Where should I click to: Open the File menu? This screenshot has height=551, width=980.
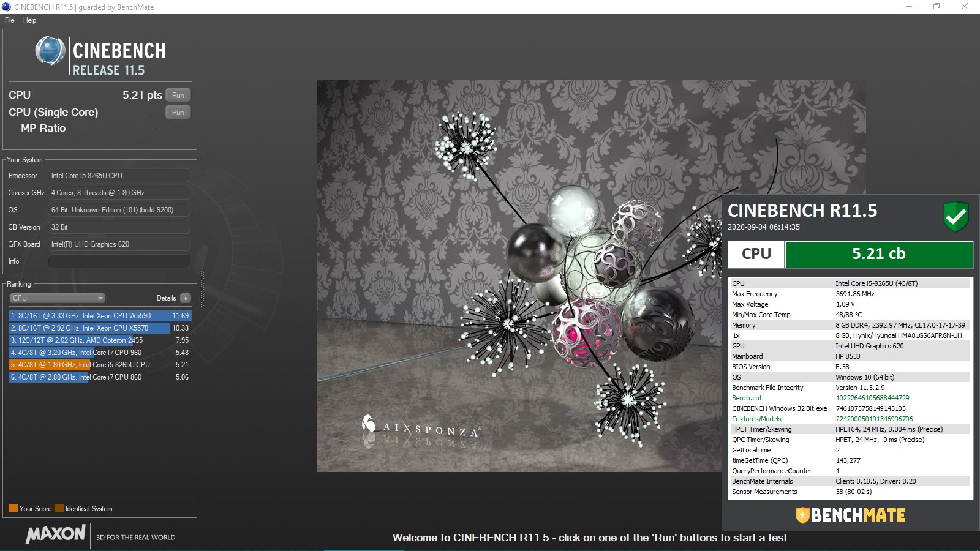[x=10, y=20]
